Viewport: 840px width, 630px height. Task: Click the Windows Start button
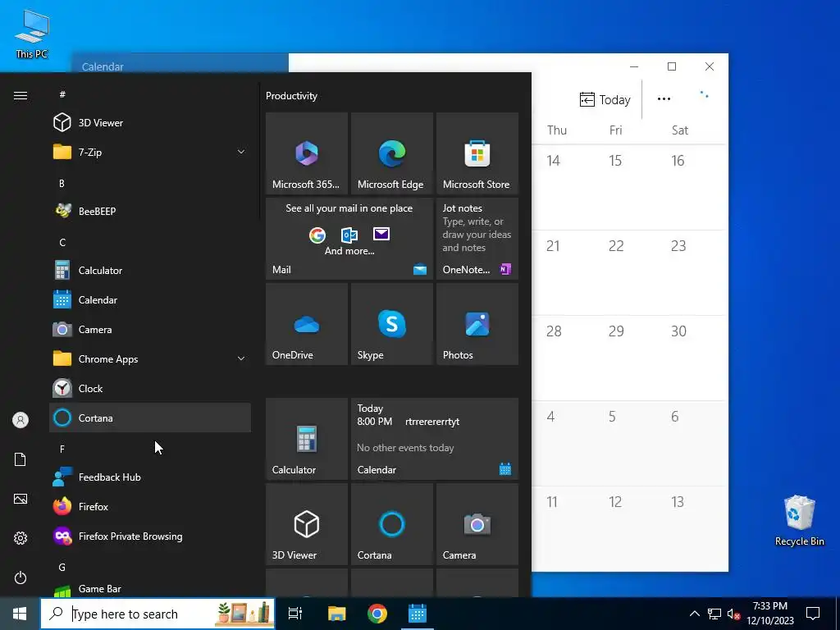pyautogui.click(x=20, y=614)
